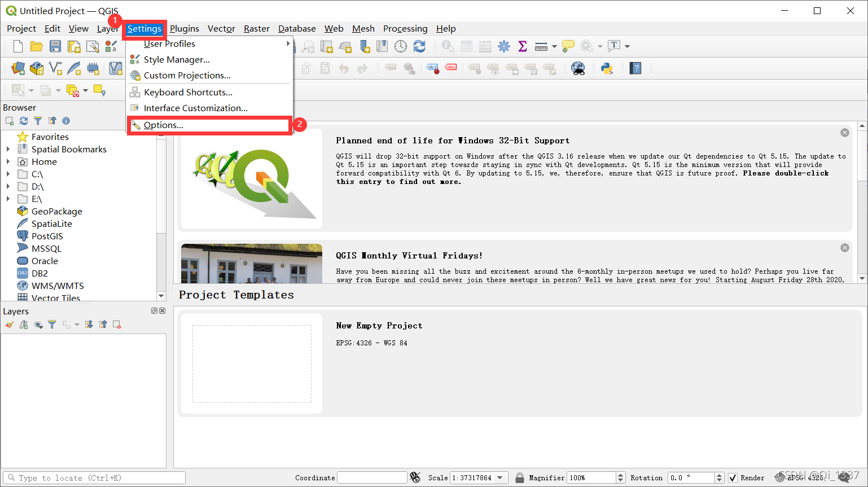Viewport: 868px width, 487px height.
Task: Click New Shapefile Layer icon
Action: point(55,68)
